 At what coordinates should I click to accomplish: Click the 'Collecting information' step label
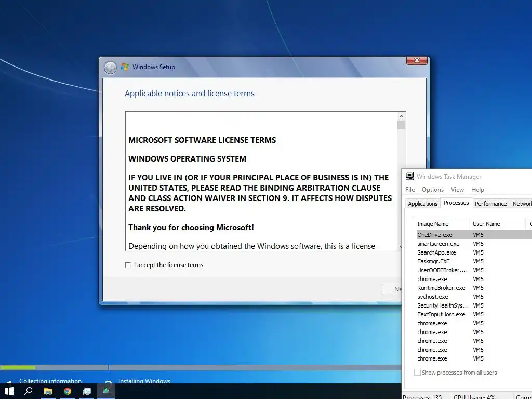(x=50, y=381)
